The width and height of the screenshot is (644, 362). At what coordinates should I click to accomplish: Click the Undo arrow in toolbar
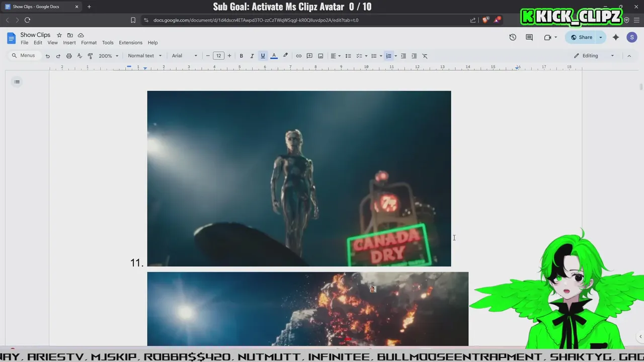(x=47, y=56)
